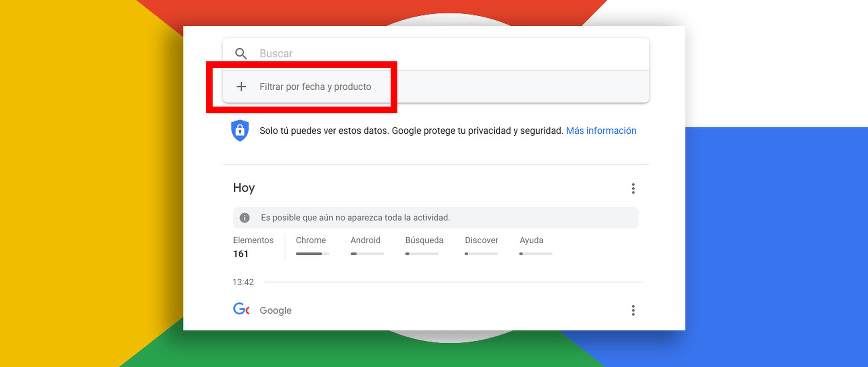Screen dimensions: 868x367
Task: Expand the Filtrar por fecha y producto option
Action: point(315,86)
